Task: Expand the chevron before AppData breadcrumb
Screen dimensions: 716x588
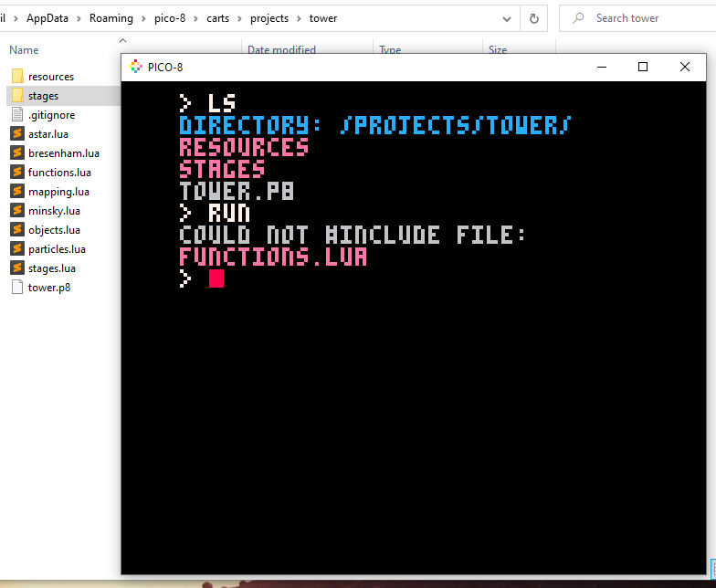Action: coord(16,18)
